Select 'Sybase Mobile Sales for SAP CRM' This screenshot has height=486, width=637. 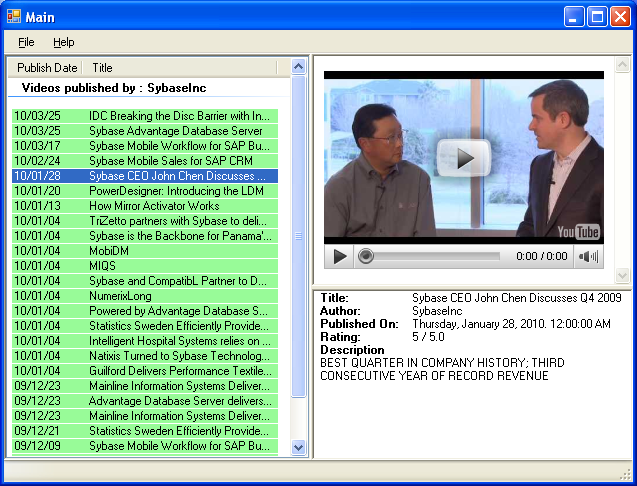[x=145, y=161]
